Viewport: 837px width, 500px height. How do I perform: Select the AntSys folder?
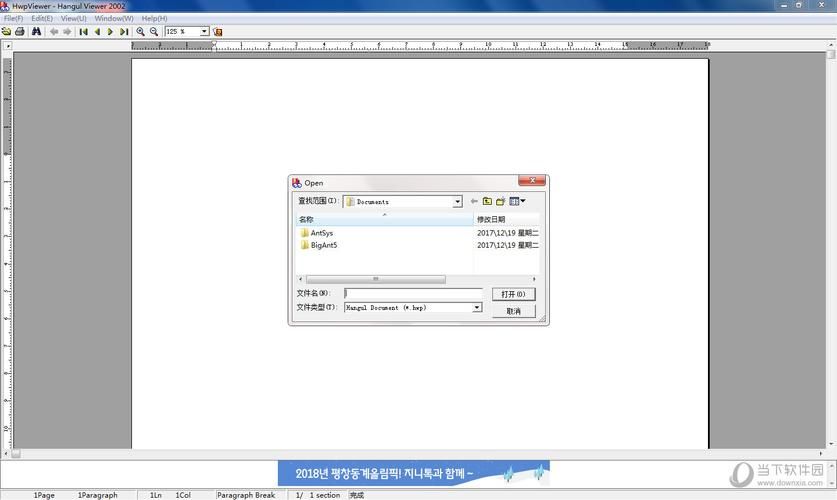321,233
